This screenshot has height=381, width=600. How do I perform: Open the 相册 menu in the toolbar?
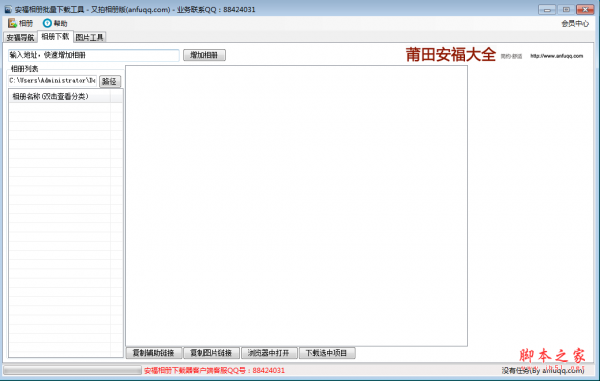[x=20, y=23]
